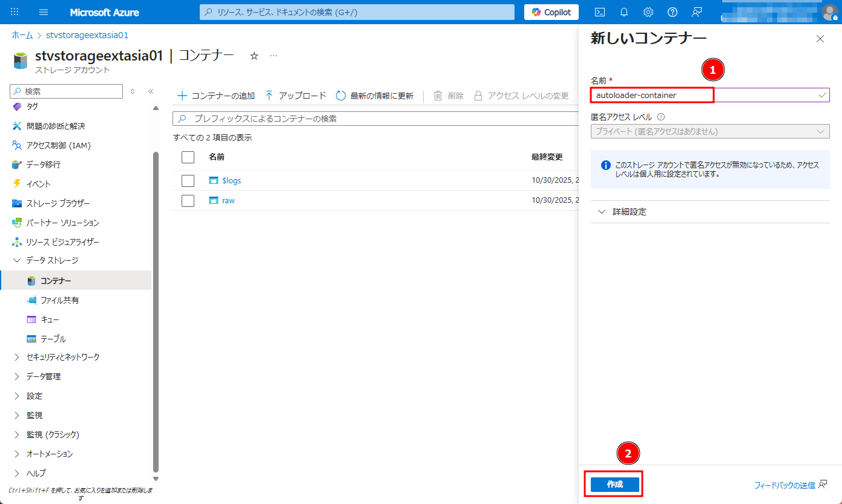Open the portal hamburger menu

44,12
